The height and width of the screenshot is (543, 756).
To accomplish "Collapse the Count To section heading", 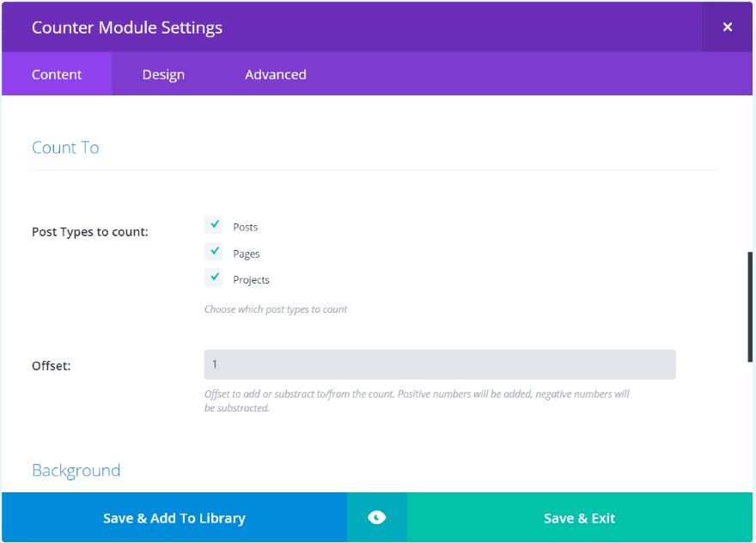I will click(65, 148).
